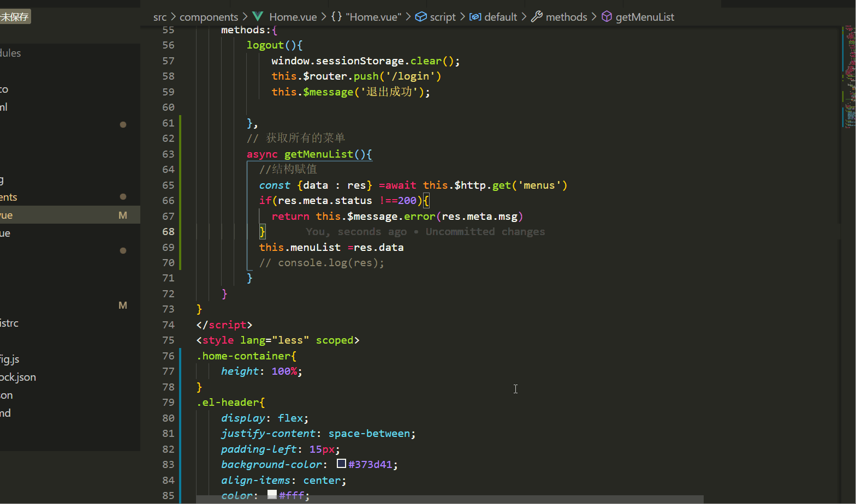Image resolution: width=856 pixels, height=504 pixels.
Task: Click the "space-between" value on line 81
Action: pos(369,434)
